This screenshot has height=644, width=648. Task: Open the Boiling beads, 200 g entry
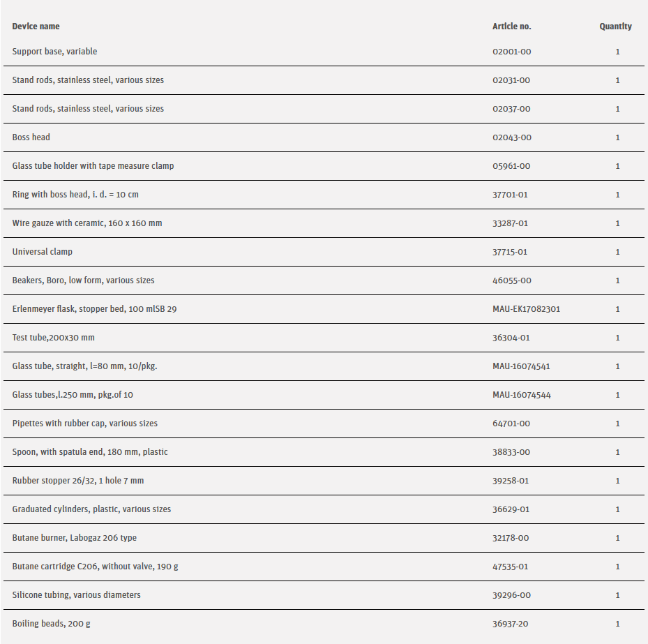pyautogui.click(x=51, y=624)
